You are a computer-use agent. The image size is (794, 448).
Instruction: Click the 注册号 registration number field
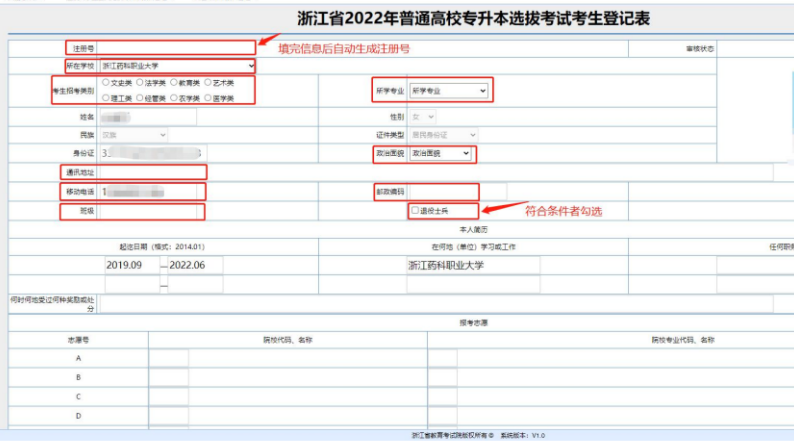click(177, 47)
